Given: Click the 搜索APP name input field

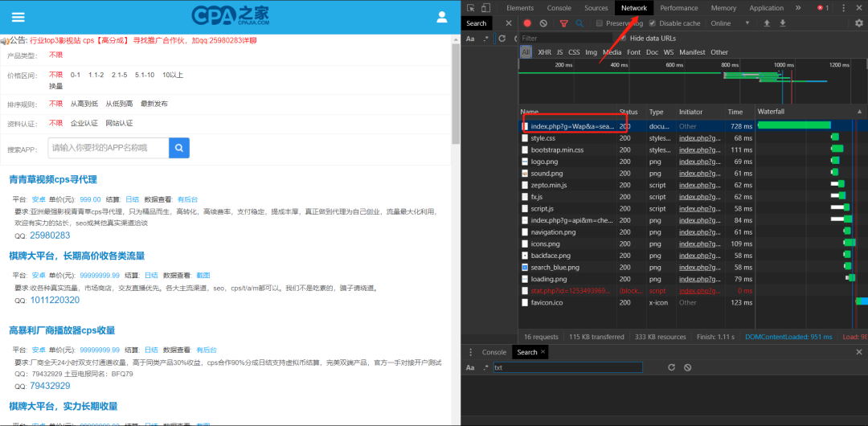Looking at the screenshot, I should click(108, 148).
